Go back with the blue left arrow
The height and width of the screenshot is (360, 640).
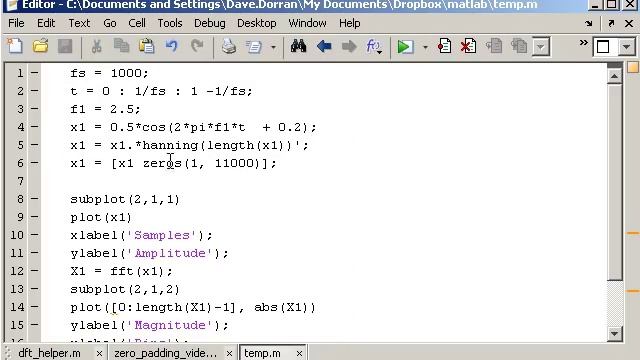coord(324,46)
